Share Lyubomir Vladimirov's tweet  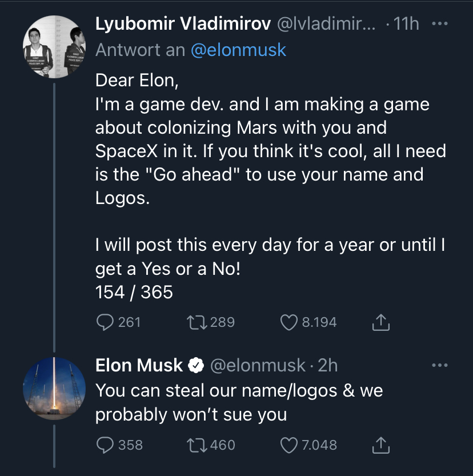click(x=380, y=323)
